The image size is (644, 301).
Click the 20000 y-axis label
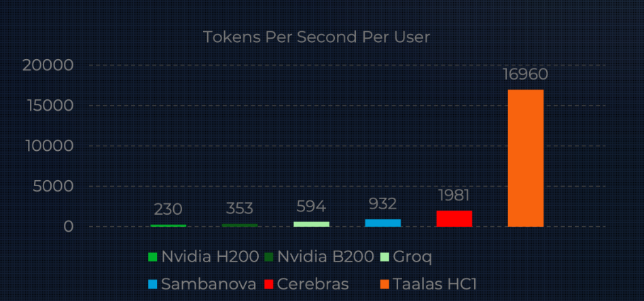pyautogui.click(x=48, y=65)
